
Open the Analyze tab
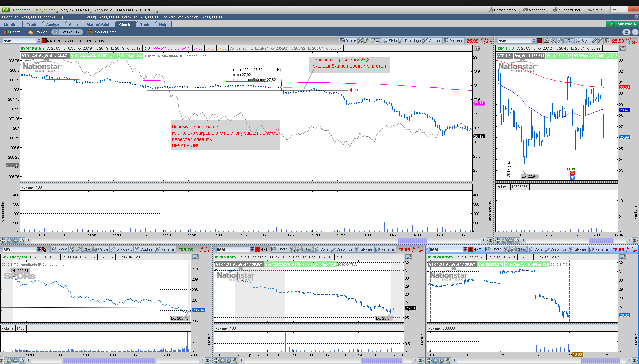pos(53,25)
